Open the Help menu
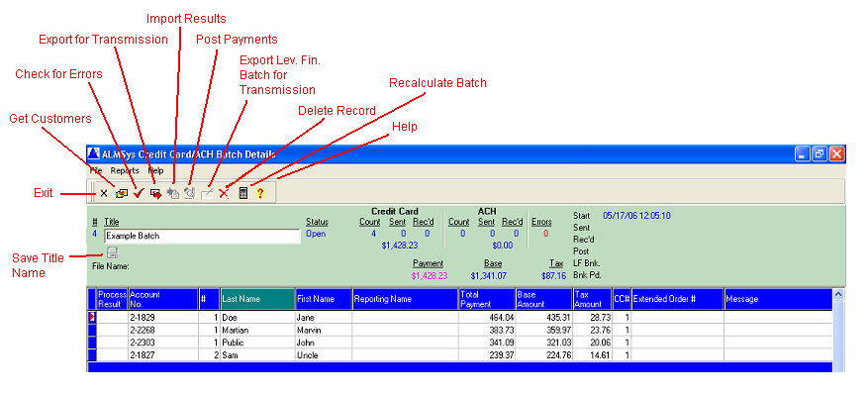This screenshot has height=396, width=868. tap(155, 170)
